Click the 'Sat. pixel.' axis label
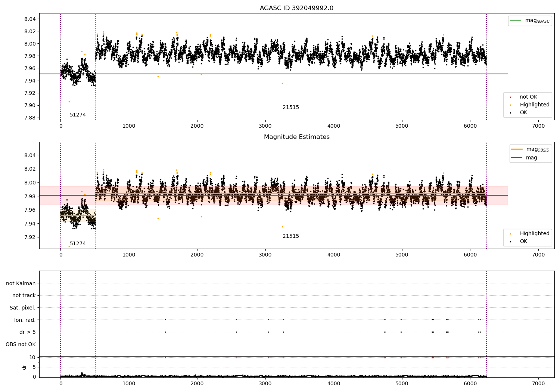This screenshot has width=560, height=392. (23, 308)
